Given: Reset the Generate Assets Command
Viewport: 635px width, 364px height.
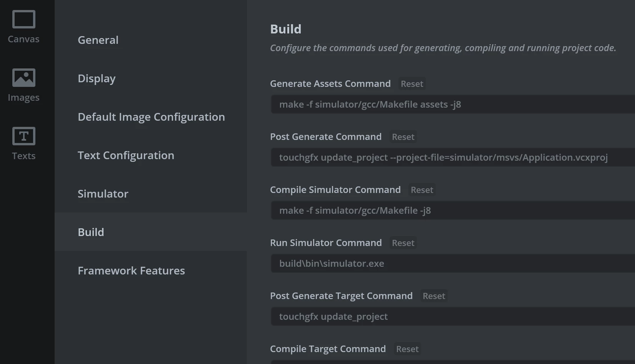Looking at the screenshot, I should [x=412, y=84].
